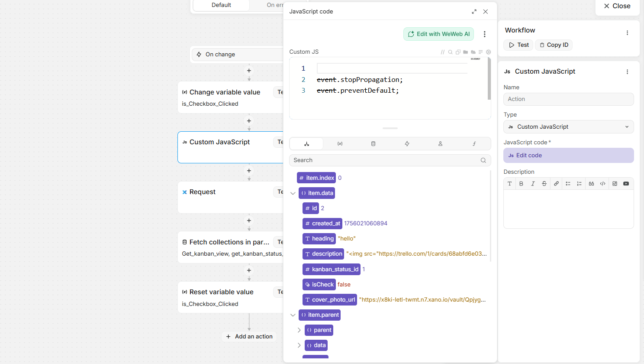Add a code block in the Description toolbar

602,184
